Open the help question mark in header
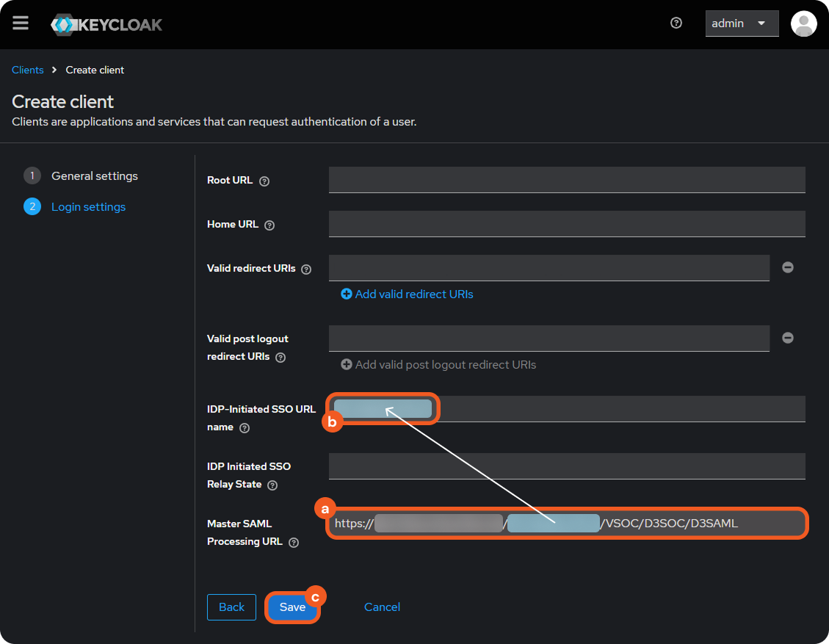The image size is (829, 644). (x=676, y=23)
